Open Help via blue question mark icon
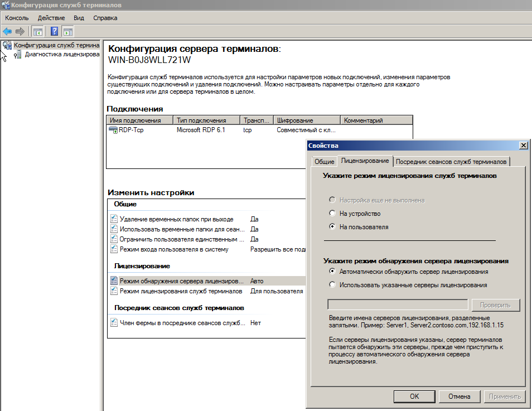Viewport: 532px width, 411px height. (55, 31)
